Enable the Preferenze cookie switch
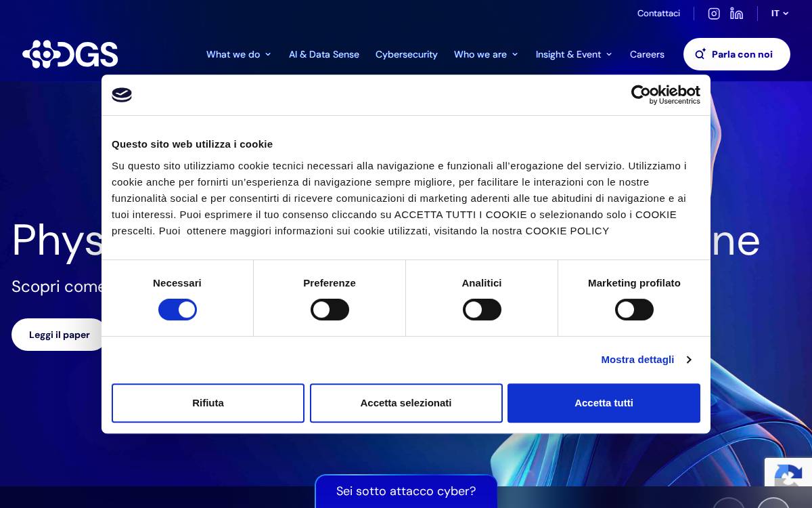The width and height of the screenshot is (812, 508). [x=330, y=310]
